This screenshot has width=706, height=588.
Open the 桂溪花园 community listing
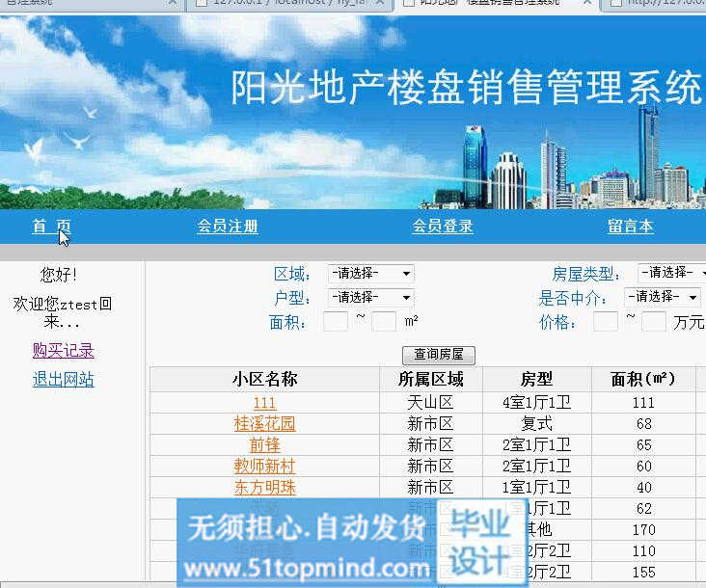(x=264, y=424)
